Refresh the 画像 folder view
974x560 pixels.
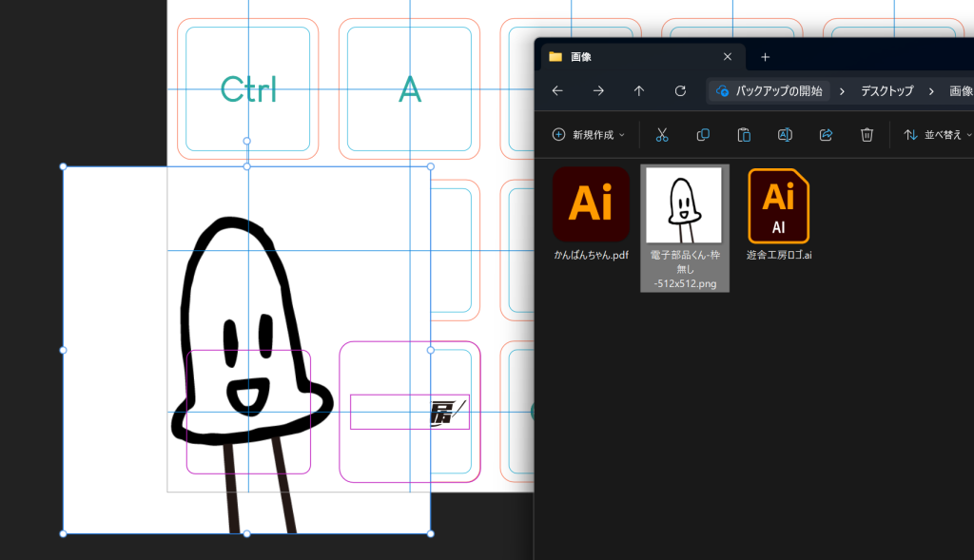[x=680, y=90]
